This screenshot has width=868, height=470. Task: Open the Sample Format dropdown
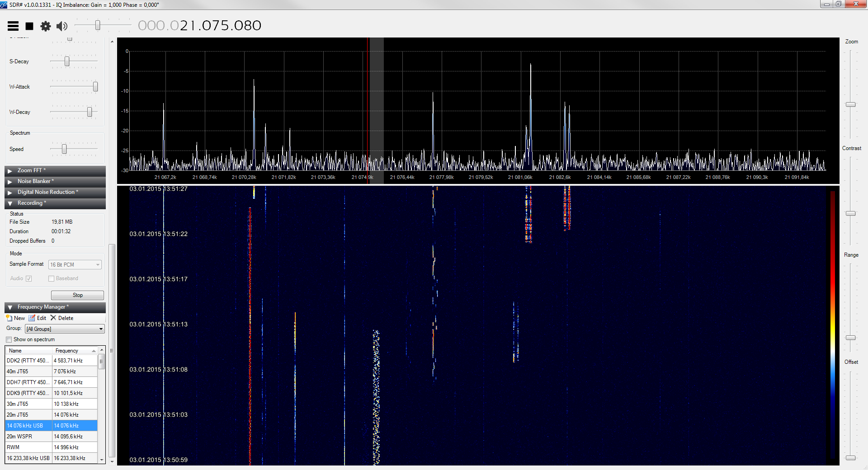click(x=75, y=264)
